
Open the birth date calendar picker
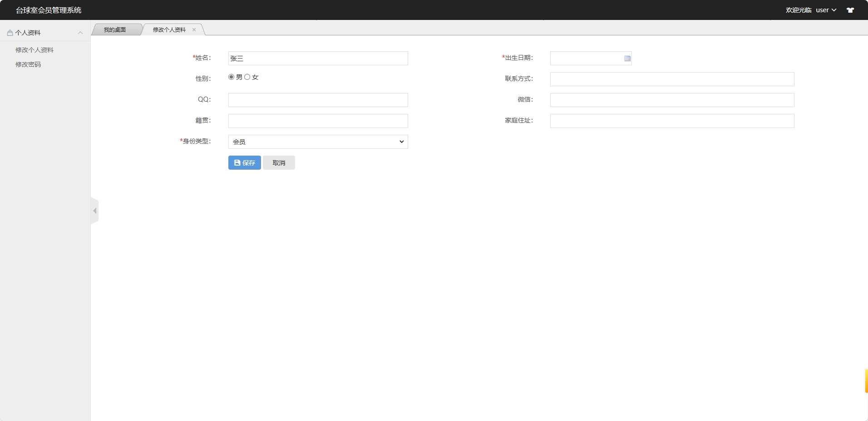627,59
